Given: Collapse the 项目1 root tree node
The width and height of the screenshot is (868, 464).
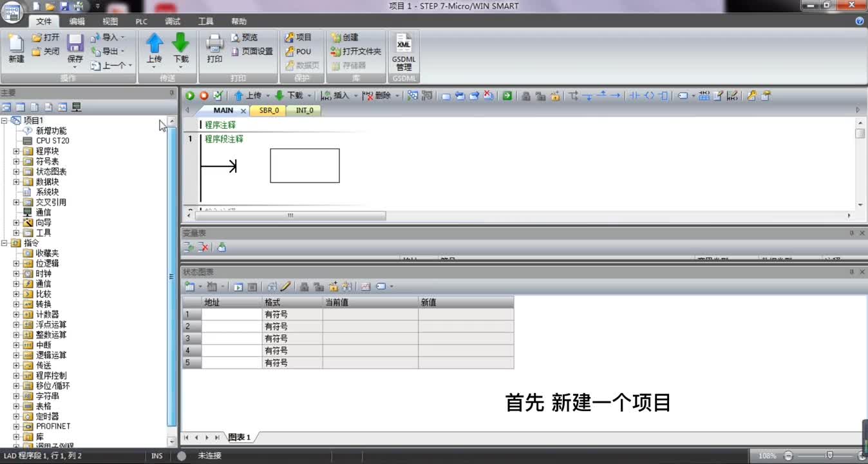Looking at the screenshot, I should pyautogui.click(x=5, y=121).
